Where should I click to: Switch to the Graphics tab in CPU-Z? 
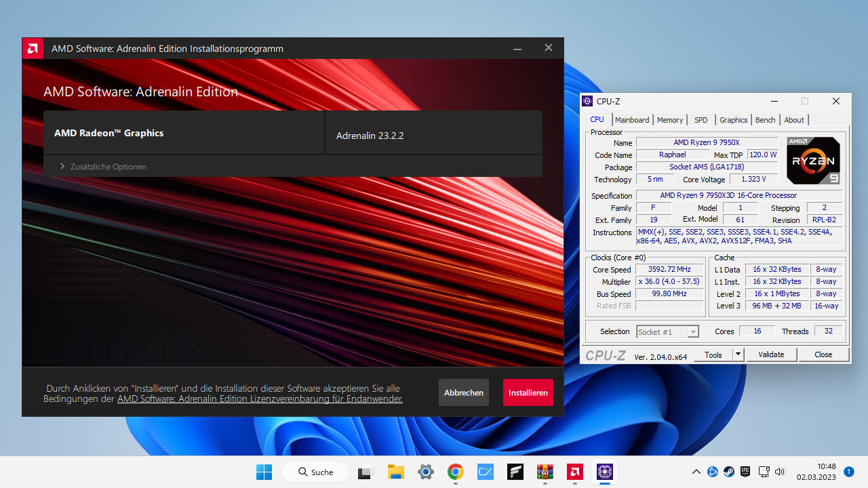733,120
